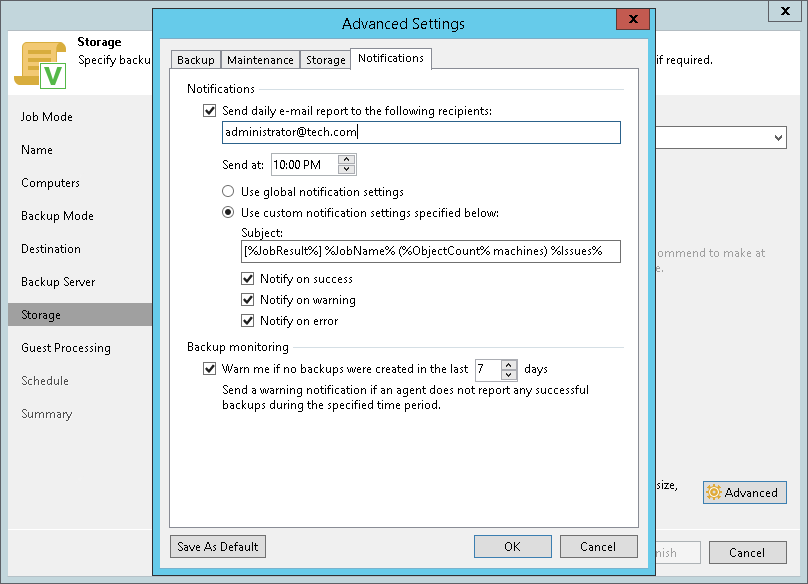
Task: Uncheck Notify on warning
Action: coord(247,300)
